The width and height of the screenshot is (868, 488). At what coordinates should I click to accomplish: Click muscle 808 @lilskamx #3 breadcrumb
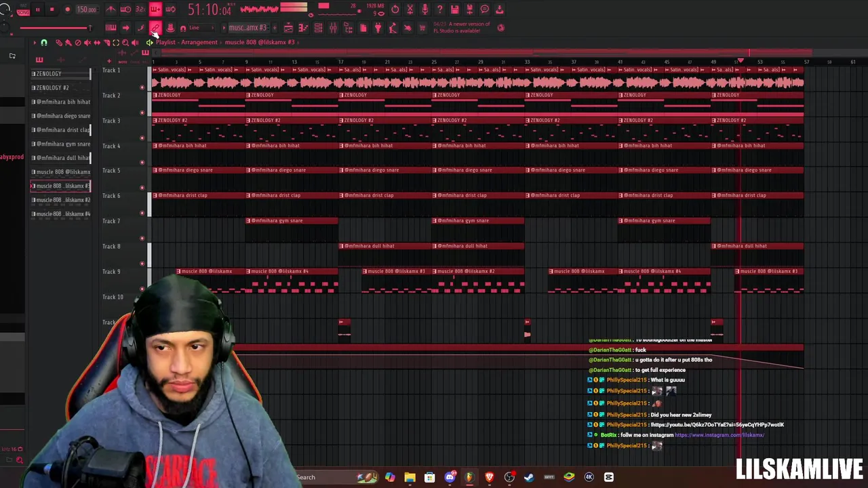(260, 42)
